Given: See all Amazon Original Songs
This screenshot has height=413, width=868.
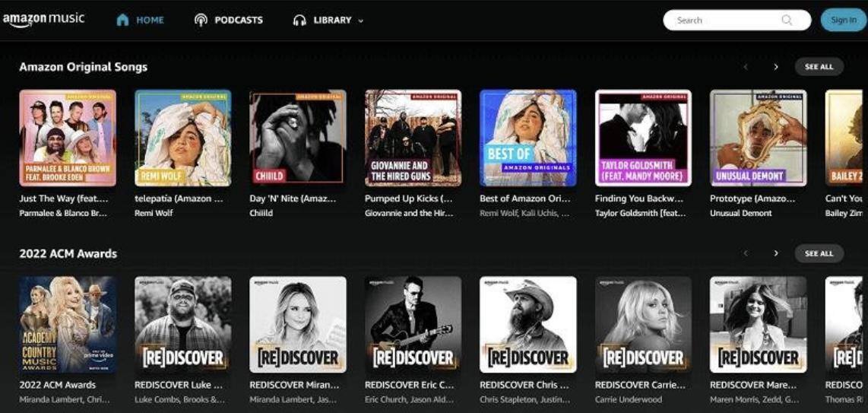Looking at the screenshot, I should (819, 67).
